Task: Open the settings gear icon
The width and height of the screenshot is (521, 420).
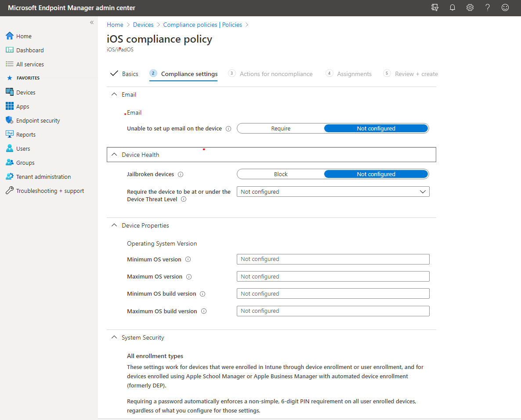Action: [470, 7]
